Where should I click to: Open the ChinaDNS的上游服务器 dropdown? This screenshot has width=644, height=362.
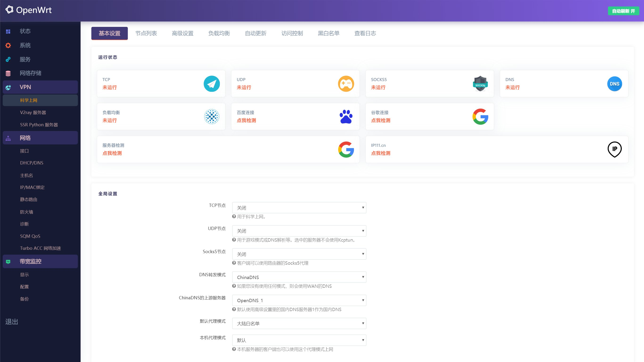click(299, 300)
